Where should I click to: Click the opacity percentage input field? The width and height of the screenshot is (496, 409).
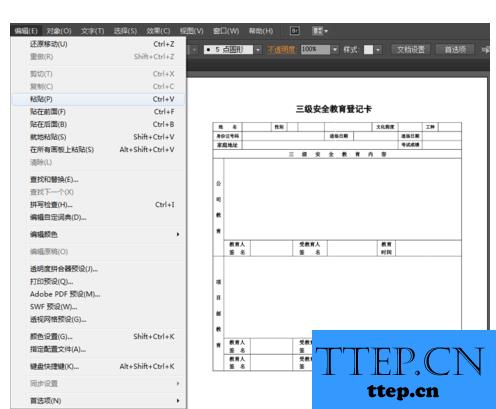click(x=316, y=50)
